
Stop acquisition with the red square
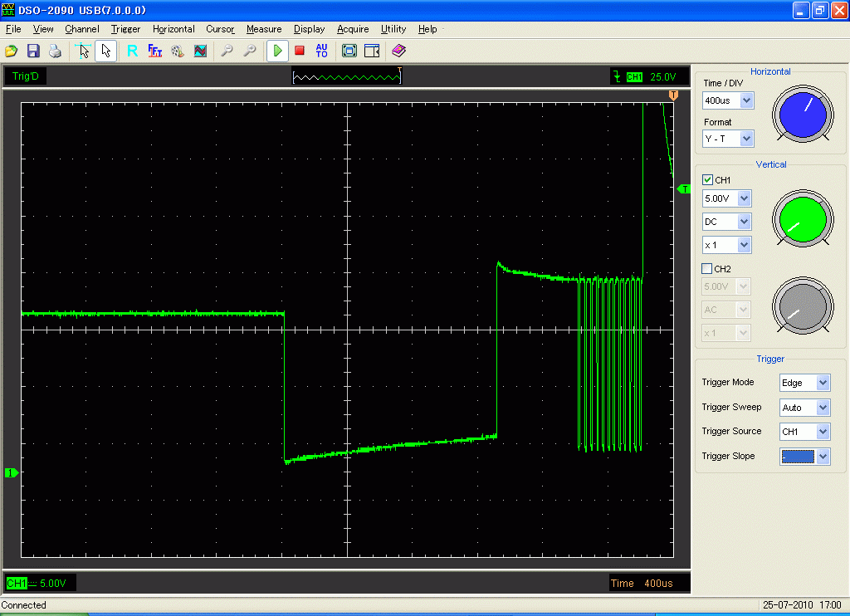point(300,51)
